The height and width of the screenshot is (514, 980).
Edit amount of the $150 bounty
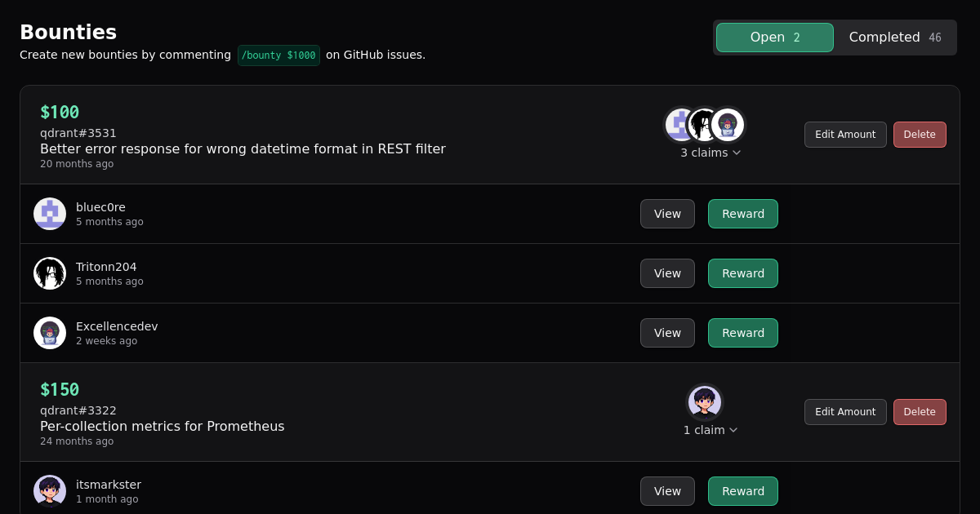coord(845,412)
